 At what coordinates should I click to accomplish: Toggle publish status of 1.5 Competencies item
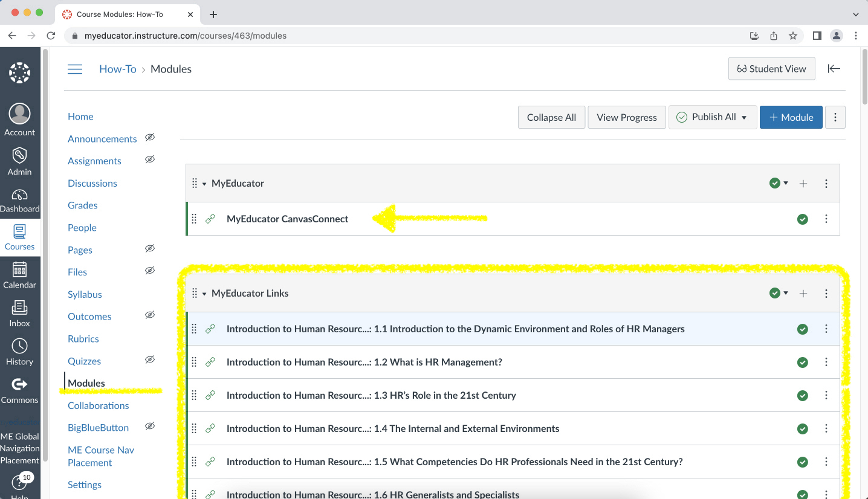click(803, 462)
